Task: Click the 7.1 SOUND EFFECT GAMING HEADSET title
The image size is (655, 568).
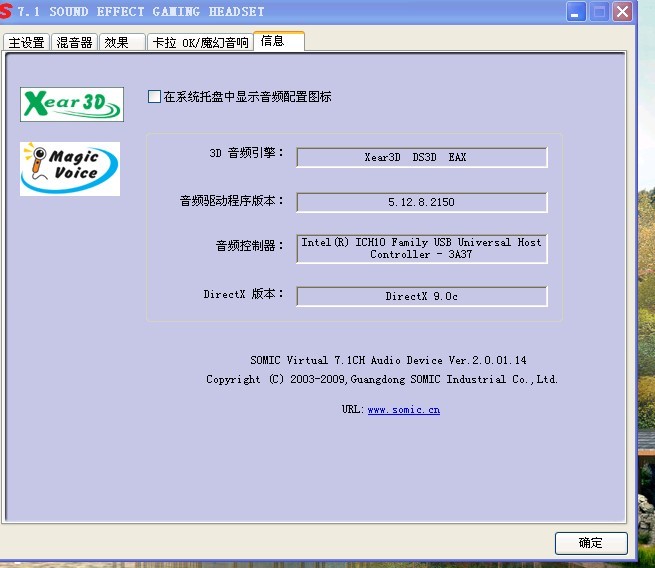Action: (141, 11)
